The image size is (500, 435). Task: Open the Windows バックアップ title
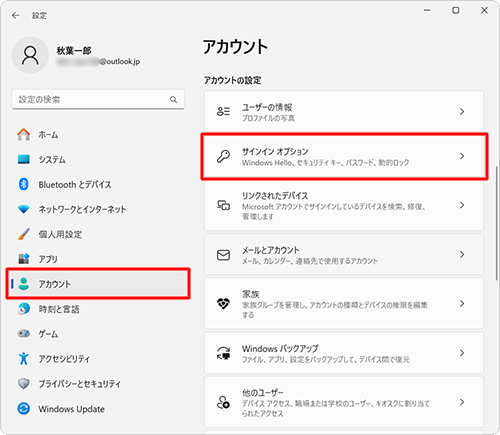pos(280,349)
